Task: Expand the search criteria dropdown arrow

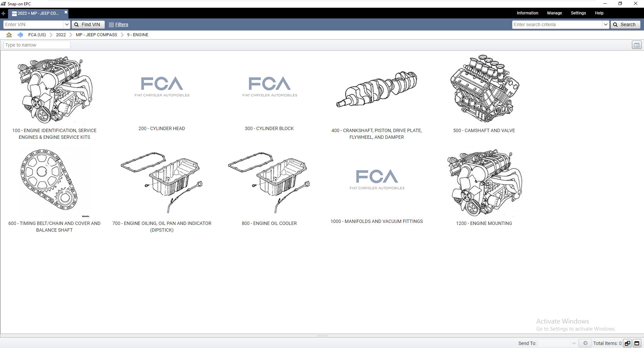Action: pyautogui.click(x=606, y=24)
